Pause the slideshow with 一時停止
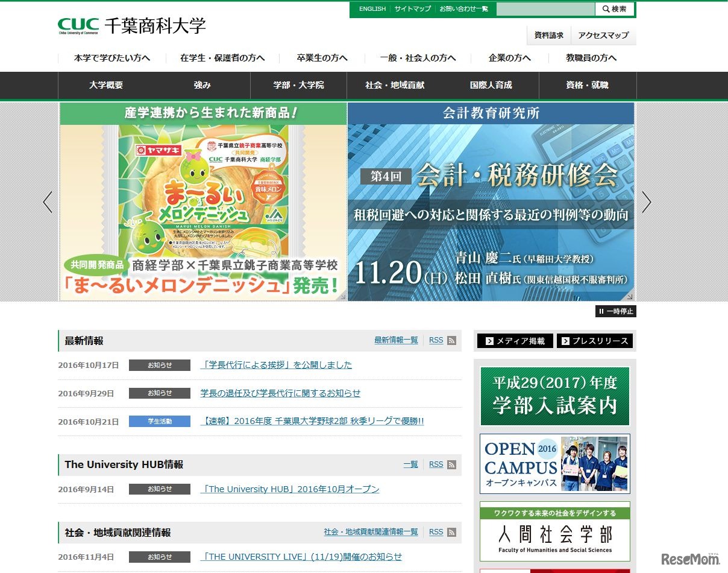728x573 pixels. (x=616, y=311)
